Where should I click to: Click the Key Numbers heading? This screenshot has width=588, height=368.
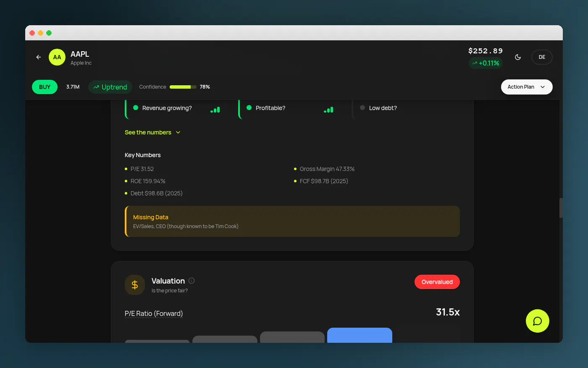(x=143, y=155)
